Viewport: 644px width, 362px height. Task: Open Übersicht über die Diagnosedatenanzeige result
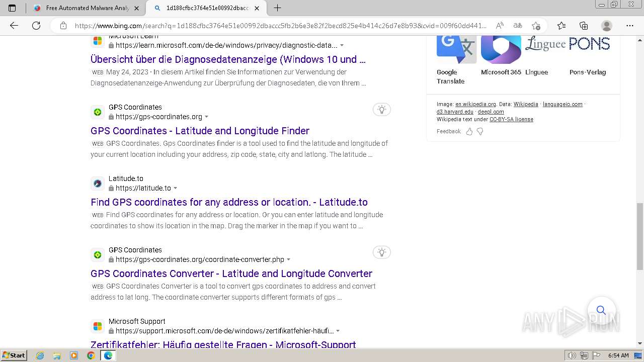coord(228,59)
